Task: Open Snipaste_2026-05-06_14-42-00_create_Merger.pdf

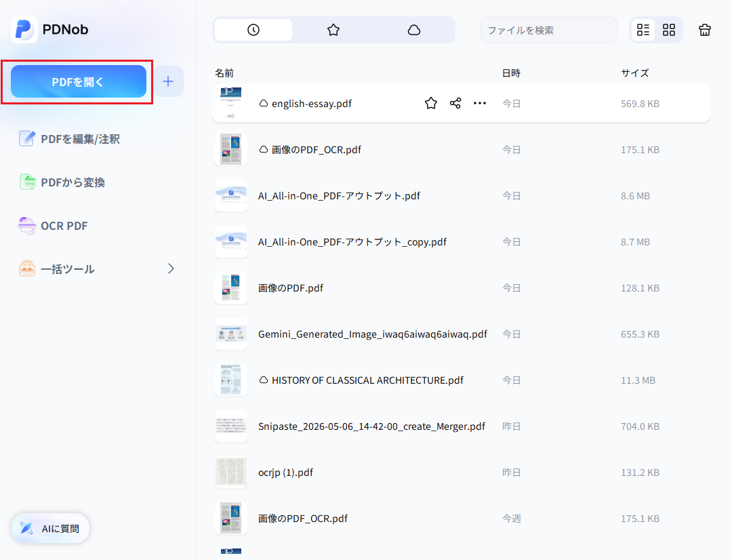Action: 371,426
